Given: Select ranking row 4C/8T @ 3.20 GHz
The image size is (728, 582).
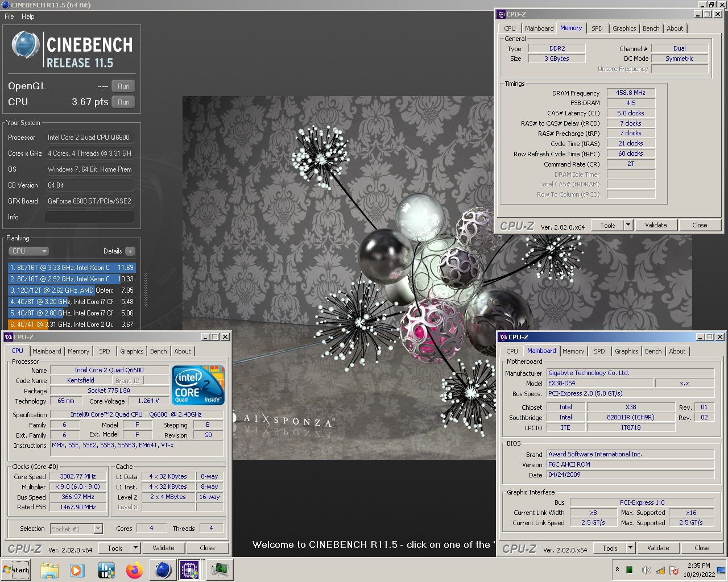Looking at the screenshot, I should click(x=72, y=302).
